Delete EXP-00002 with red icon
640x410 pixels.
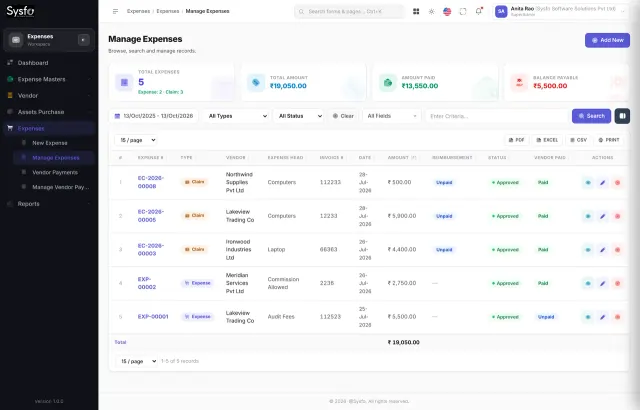pos(618,283)
